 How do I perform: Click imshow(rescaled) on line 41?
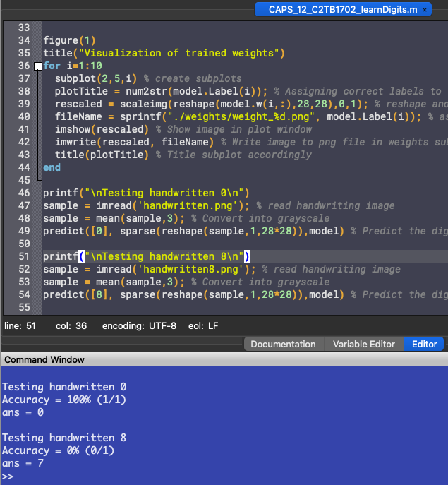pyautogui.click(x=102, y=129)
